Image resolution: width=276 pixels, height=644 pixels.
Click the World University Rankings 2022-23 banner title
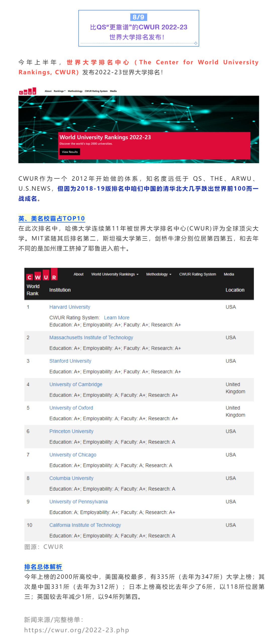(105, 137)
